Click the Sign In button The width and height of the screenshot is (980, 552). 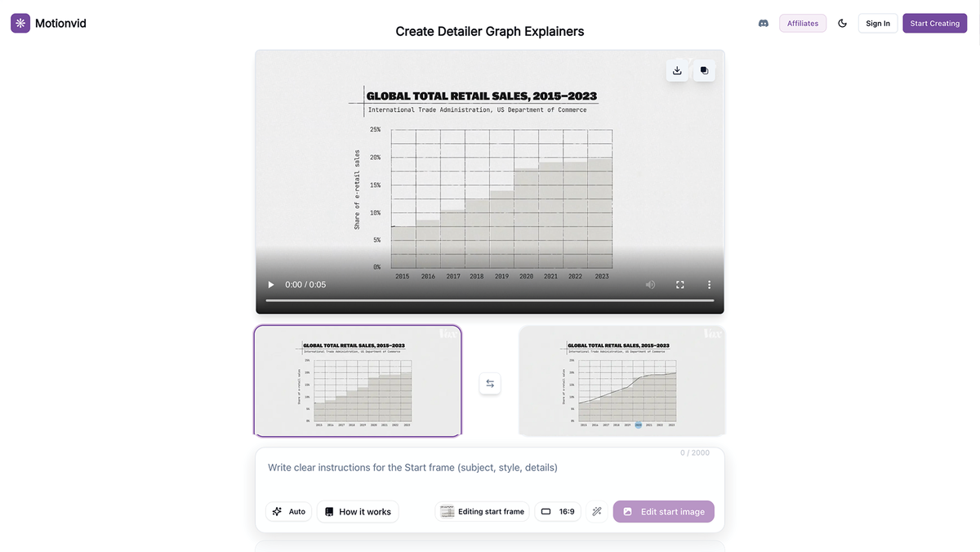(877, 23)
